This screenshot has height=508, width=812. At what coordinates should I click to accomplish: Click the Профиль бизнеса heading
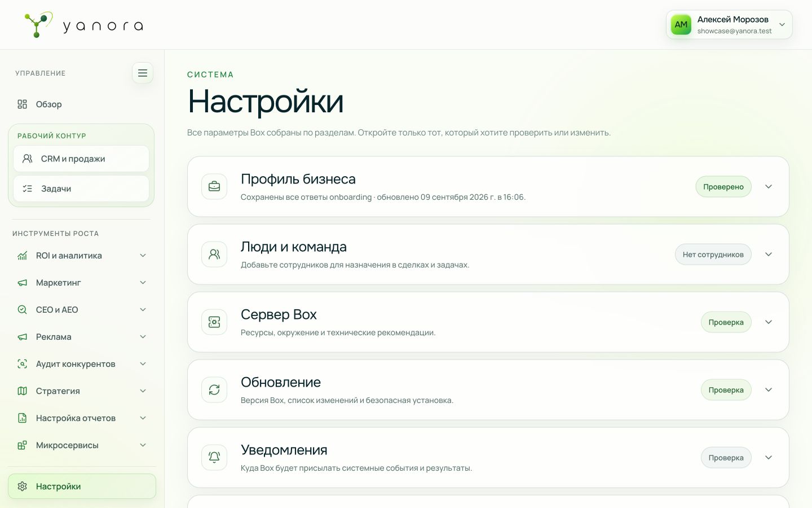pyautogui.click(x=298, y=179)
